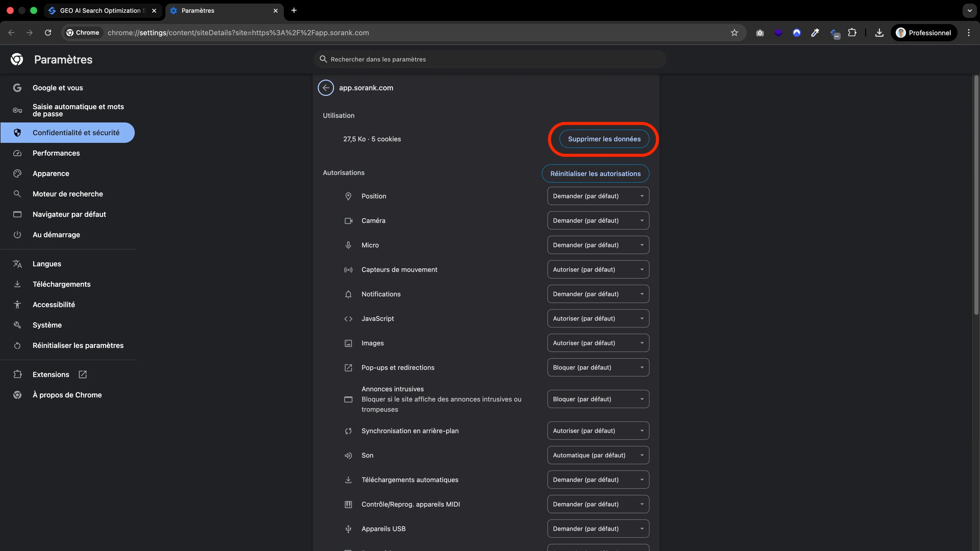This screenshot has height=551, width=980.
Task: Click the eyedropper color picker extension icon
Action: (x=815, y=33)
